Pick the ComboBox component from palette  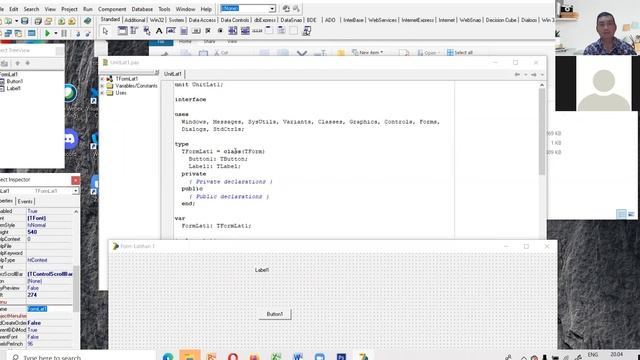(245, 31)
